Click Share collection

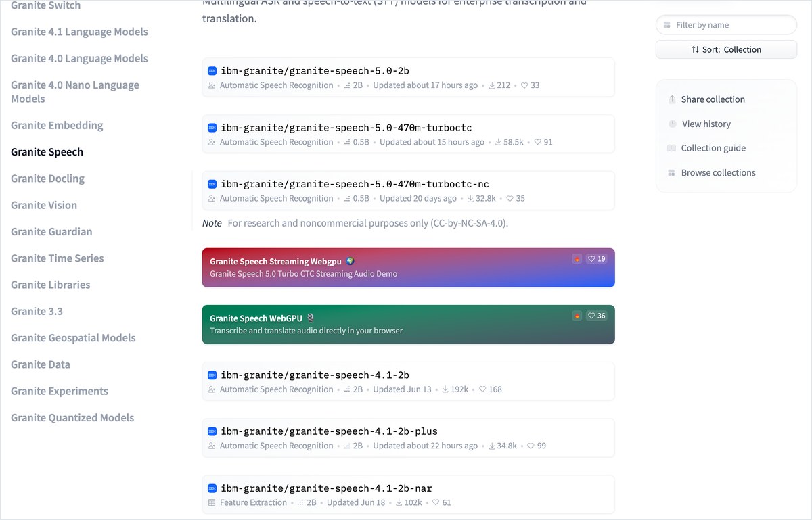point(713,99)
